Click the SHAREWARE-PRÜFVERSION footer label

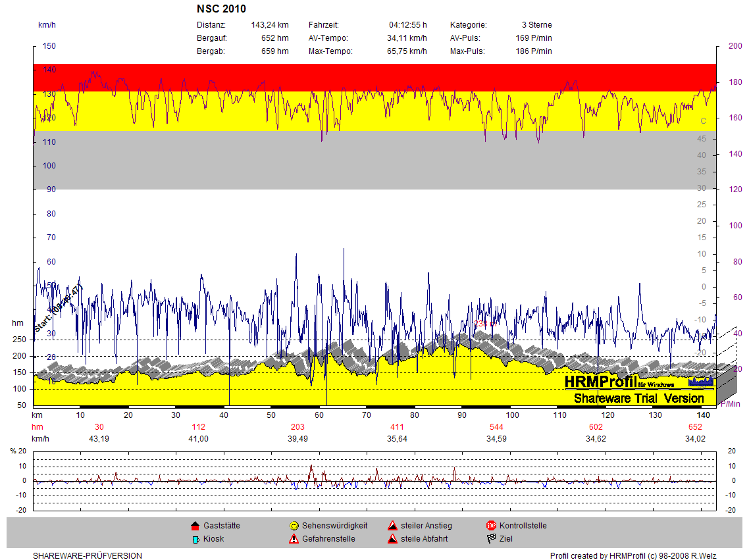click(x=88, y=556)
